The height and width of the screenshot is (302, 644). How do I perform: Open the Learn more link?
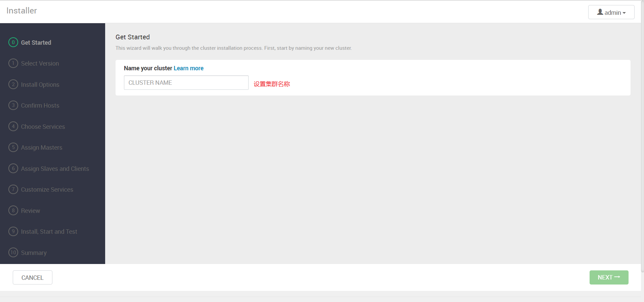coord(188,68)
